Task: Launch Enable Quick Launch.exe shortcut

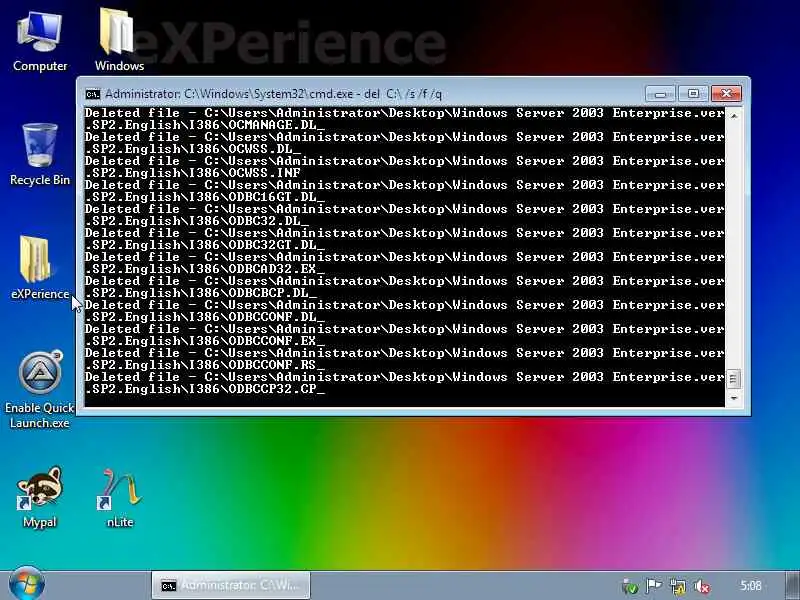Action: coord(40,389)
